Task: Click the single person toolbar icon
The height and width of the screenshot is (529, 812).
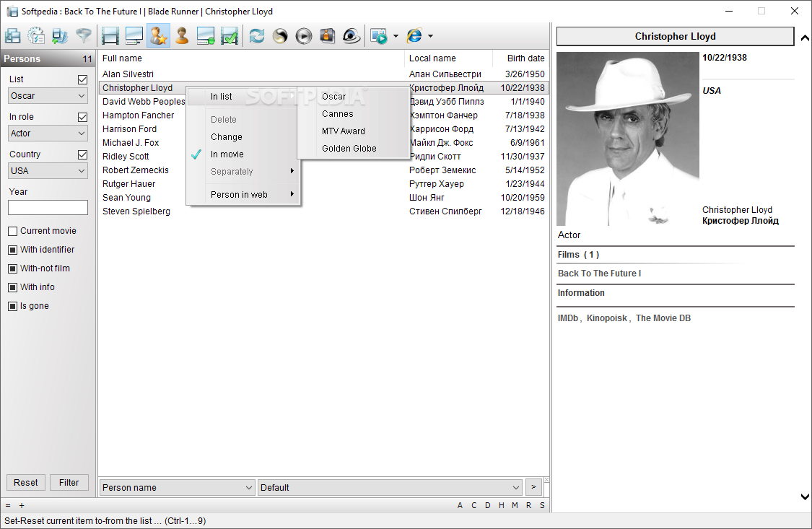Action: pos(182,35)
